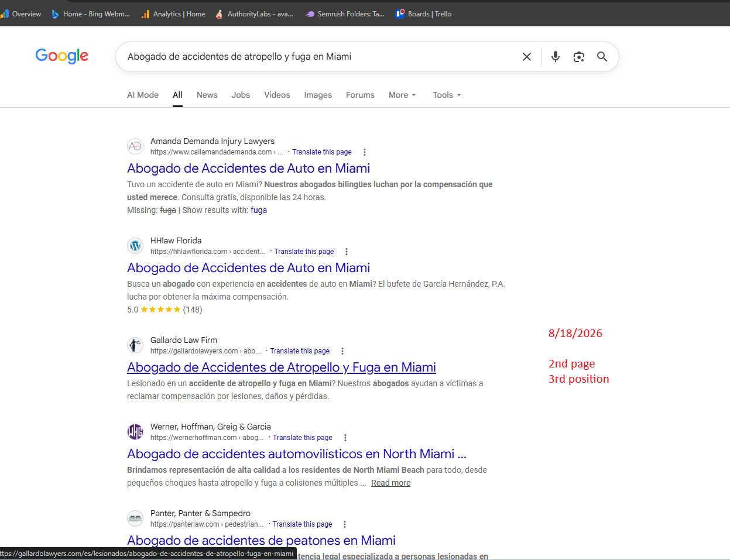Click Translate this page for Werner Hoffman result

point(303,438)
